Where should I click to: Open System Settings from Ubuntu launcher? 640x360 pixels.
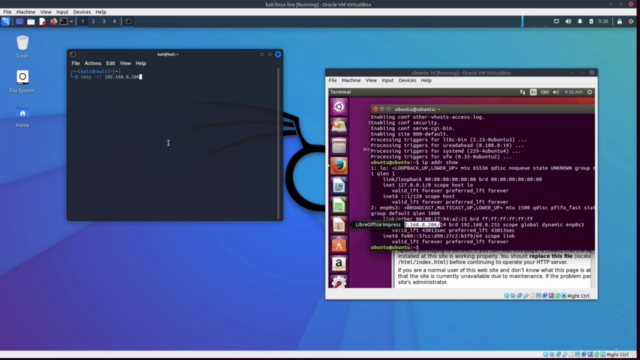coord(339,282)
